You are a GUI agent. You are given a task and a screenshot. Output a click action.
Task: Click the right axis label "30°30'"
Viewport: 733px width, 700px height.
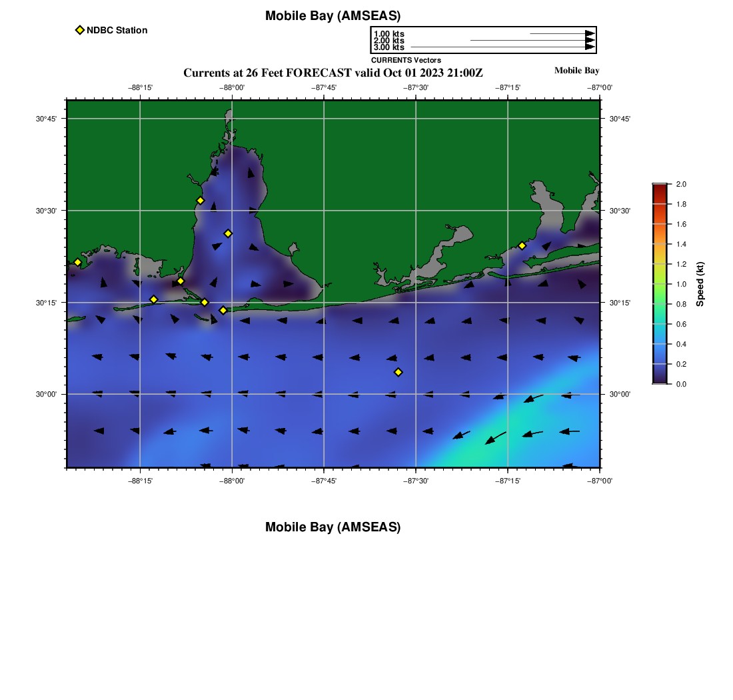620,211
